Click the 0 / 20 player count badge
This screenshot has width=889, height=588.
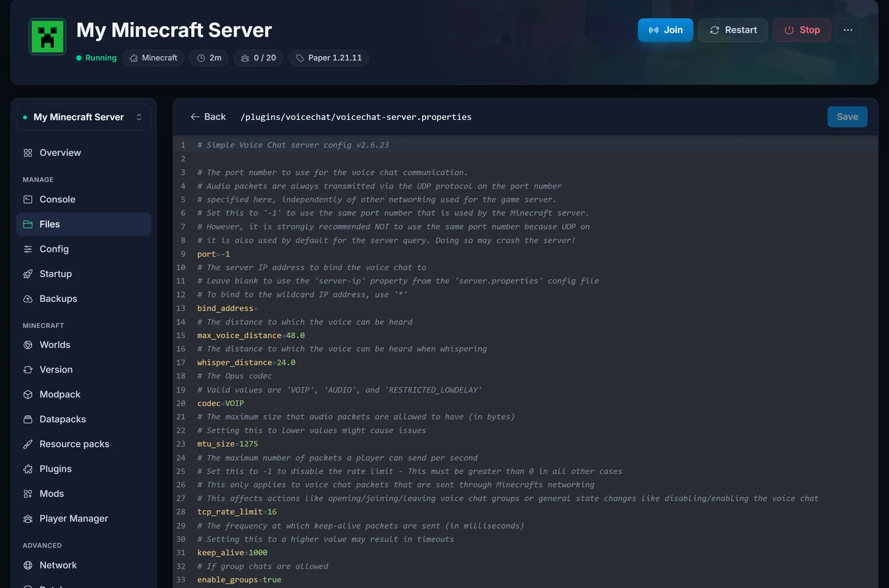click(258, 58)
